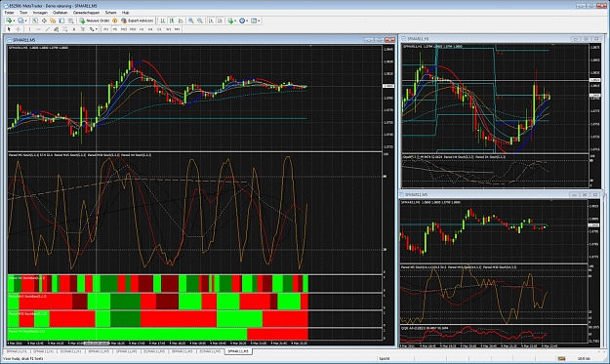Click the Templates icon
Screen dimensions: 610x364
click(254, 20)
